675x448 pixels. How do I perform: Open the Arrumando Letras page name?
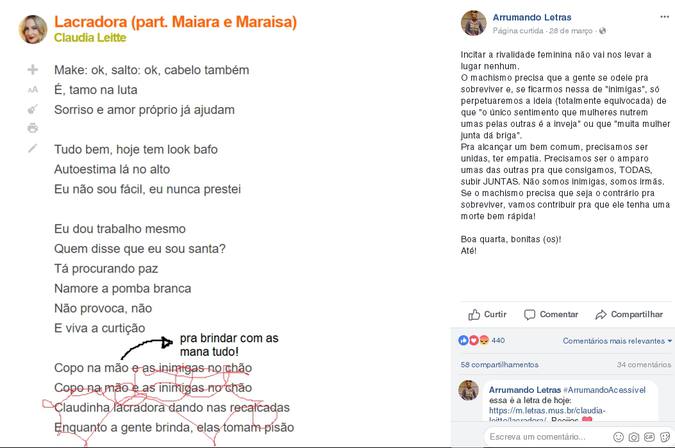point(532,17)
